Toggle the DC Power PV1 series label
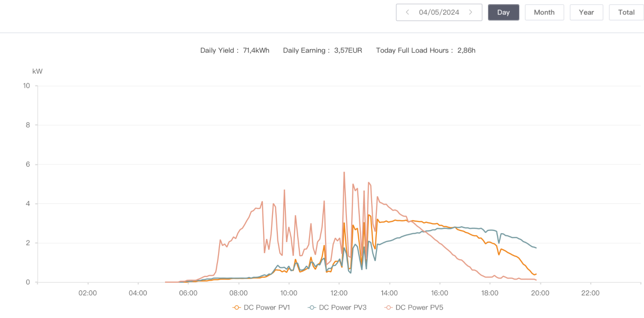 click(267, 308)
